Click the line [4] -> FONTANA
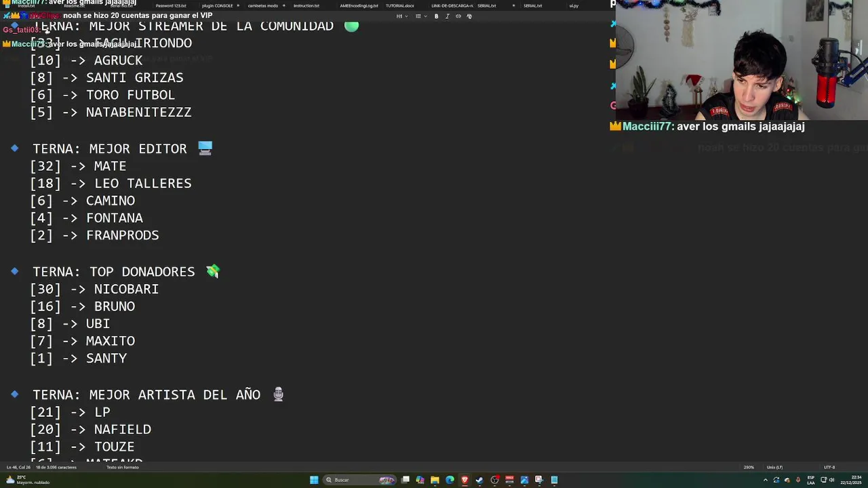868x488 pixels. tap(86, 218)
